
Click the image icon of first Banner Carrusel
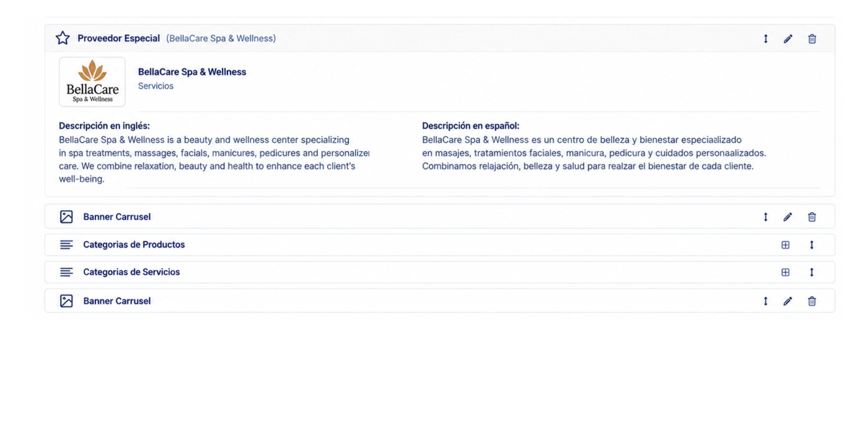pyautogui.click(x=66, y=217)
